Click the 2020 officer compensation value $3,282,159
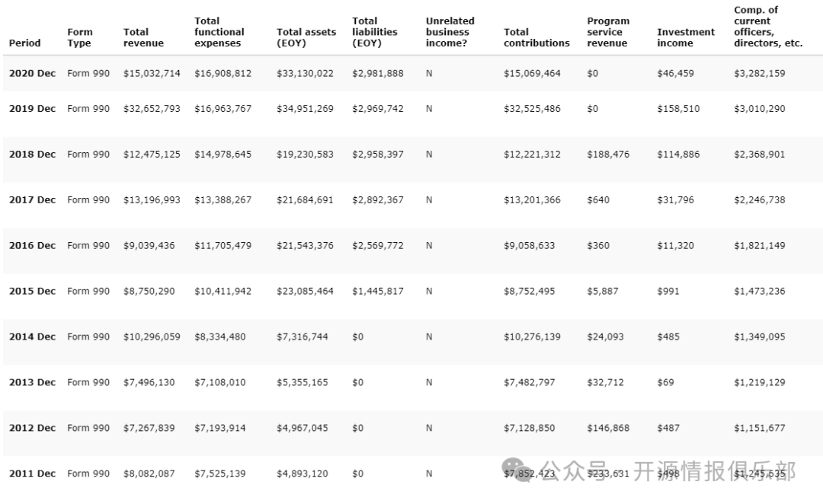Viewport: 823px width, 504px height. [x=759, y=74]
